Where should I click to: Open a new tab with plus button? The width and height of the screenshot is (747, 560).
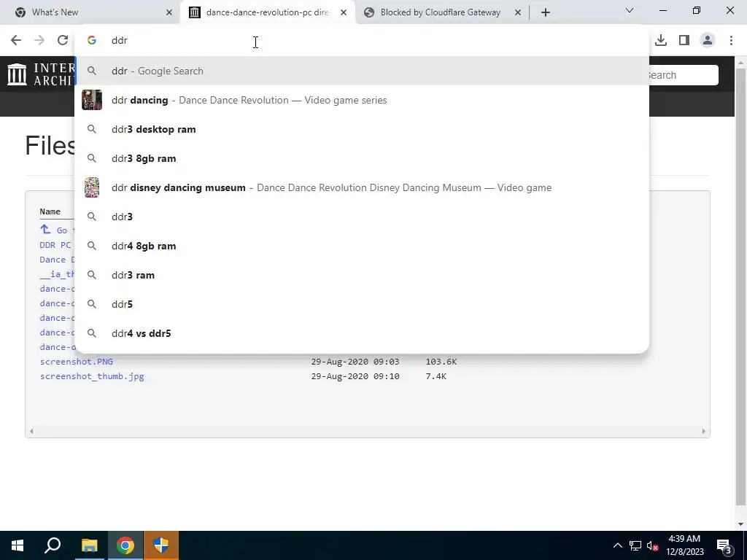(546, 12)
